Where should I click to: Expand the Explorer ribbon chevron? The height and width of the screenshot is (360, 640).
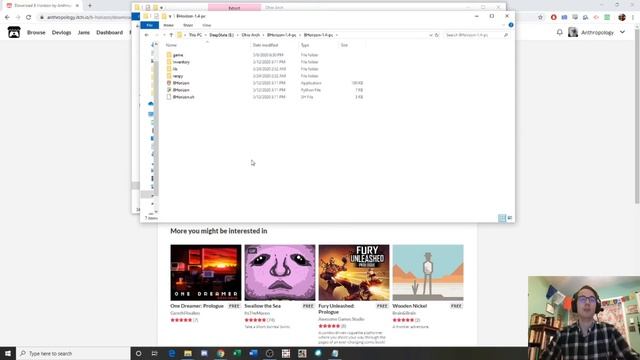(x=503, y=25)
